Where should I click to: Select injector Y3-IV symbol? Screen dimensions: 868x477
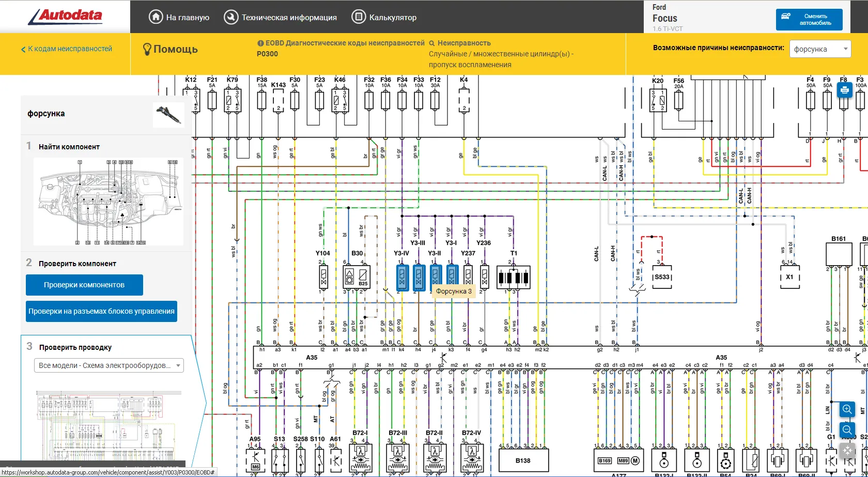click(402, 278)
